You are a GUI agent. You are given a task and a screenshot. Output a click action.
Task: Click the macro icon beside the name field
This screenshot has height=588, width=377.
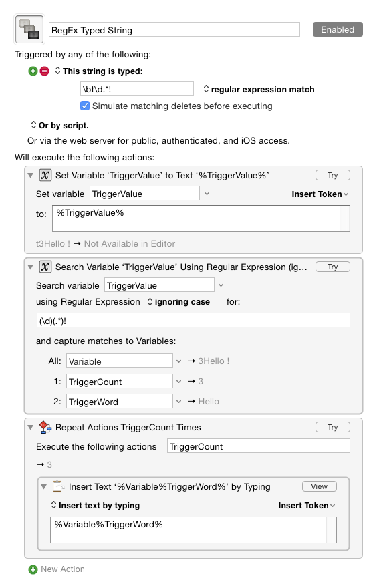click(29, 29)
